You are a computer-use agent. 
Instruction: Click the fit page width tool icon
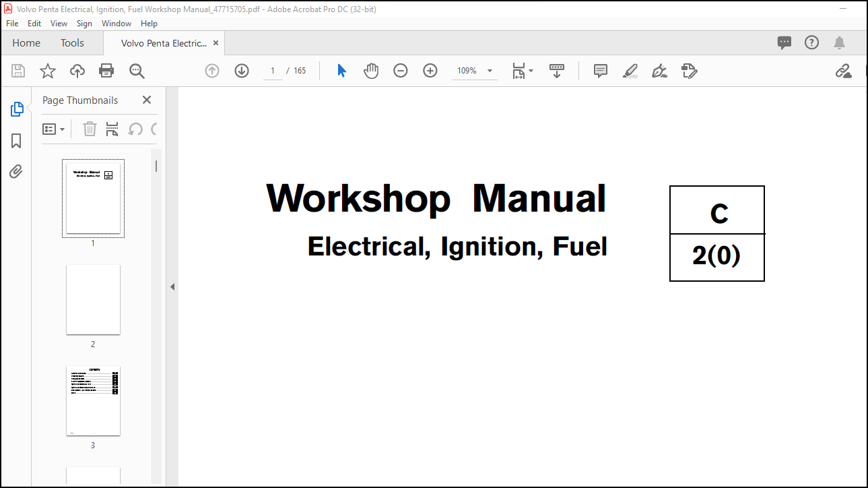[518, 71]
